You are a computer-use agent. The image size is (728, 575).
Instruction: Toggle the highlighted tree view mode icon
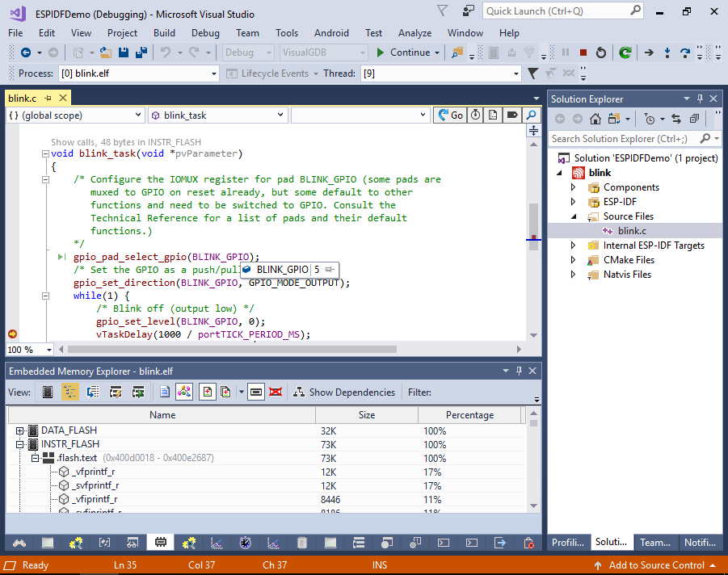70,392
